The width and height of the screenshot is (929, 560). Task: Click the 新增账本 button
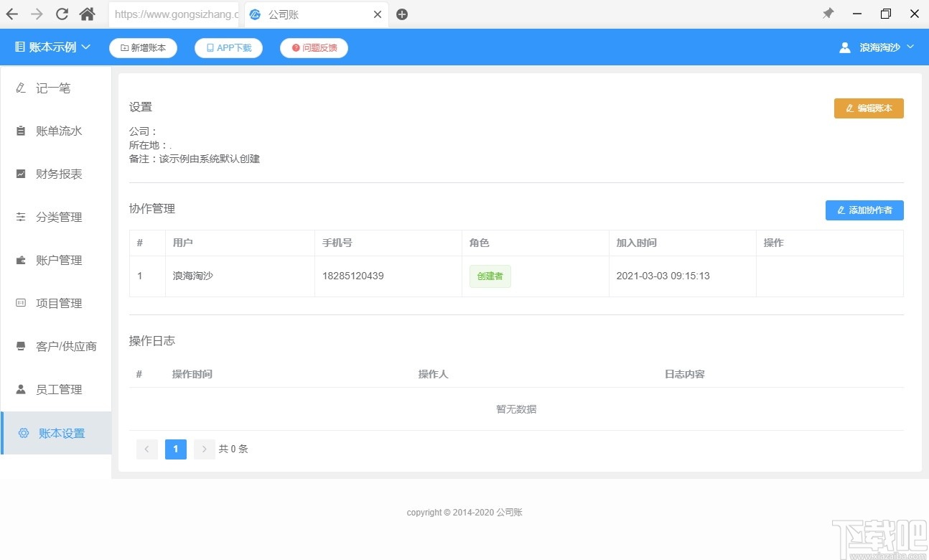coord(143,48)
